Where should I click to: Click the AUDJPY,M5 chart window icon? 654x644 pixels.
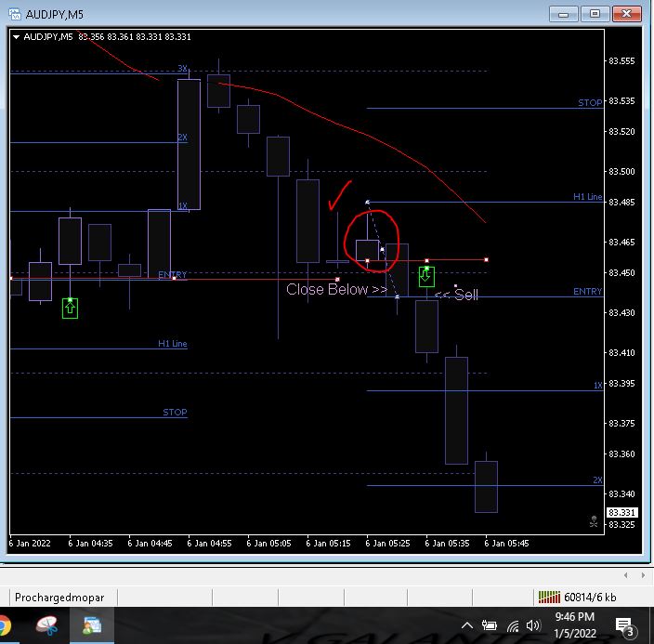15,14
